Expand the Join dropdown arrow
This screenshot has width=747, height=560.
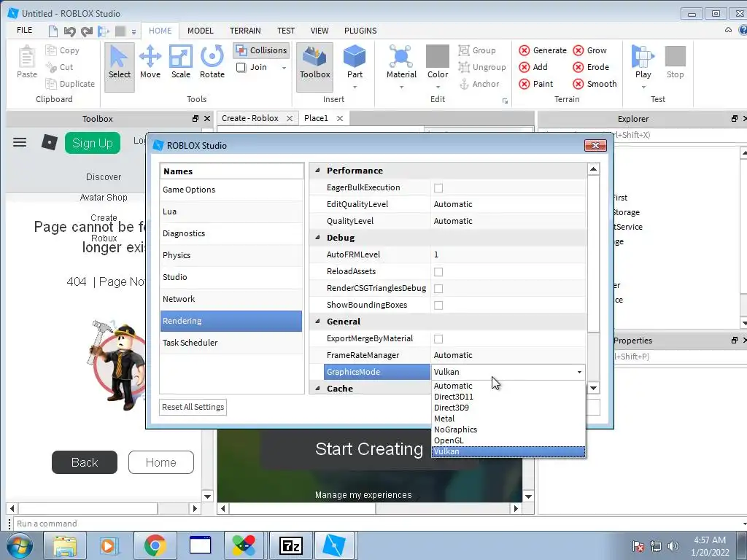(x=284, y=68)
